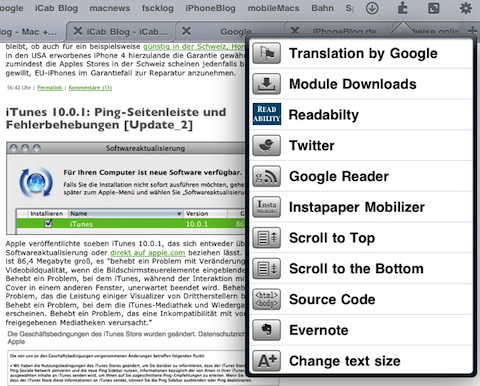Click the Instapaper Mobilizer icon
Image resolution: width=480 pixels, height=386 pixels.
[x=266, y=207]
